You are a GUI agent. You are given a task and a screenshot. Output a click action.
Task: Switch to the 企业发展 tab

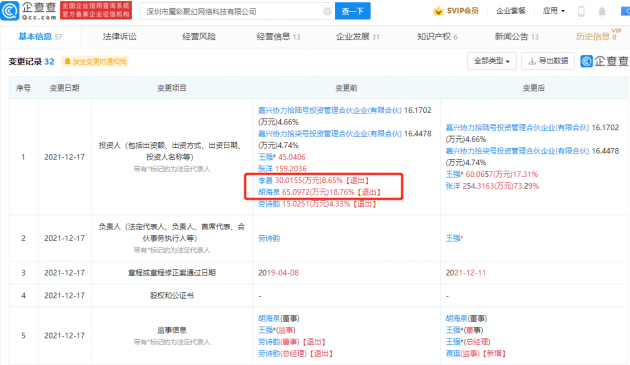pyautogui.click(x=358, y=37)
